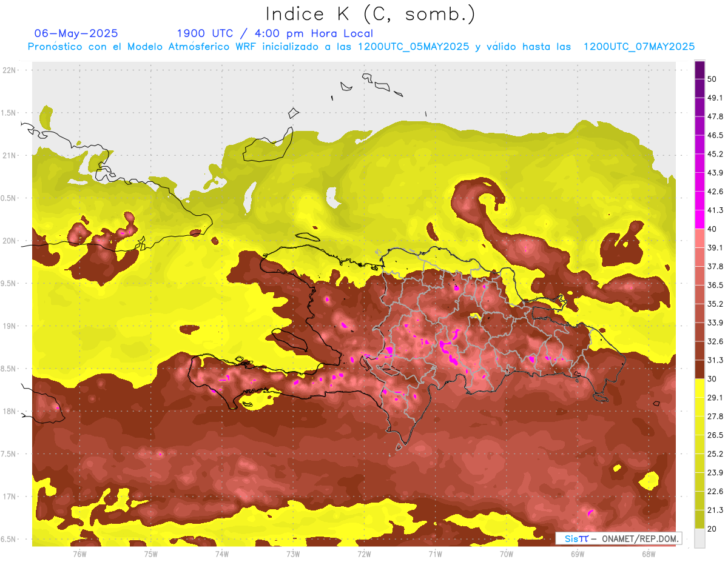728x562 pixels.
Task: Click the gray swatch below 20 on scale
Action: (x=699, y=538)
